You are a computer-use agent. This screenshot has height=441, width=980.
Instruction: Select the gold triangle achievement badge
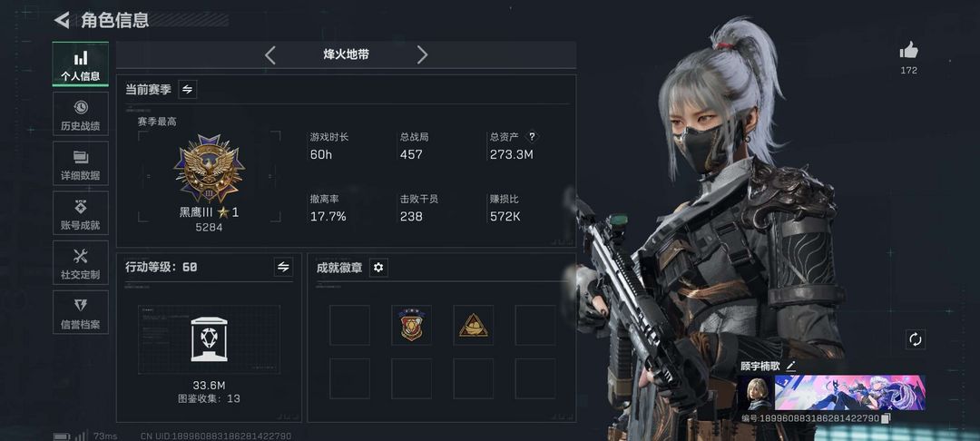473,325
